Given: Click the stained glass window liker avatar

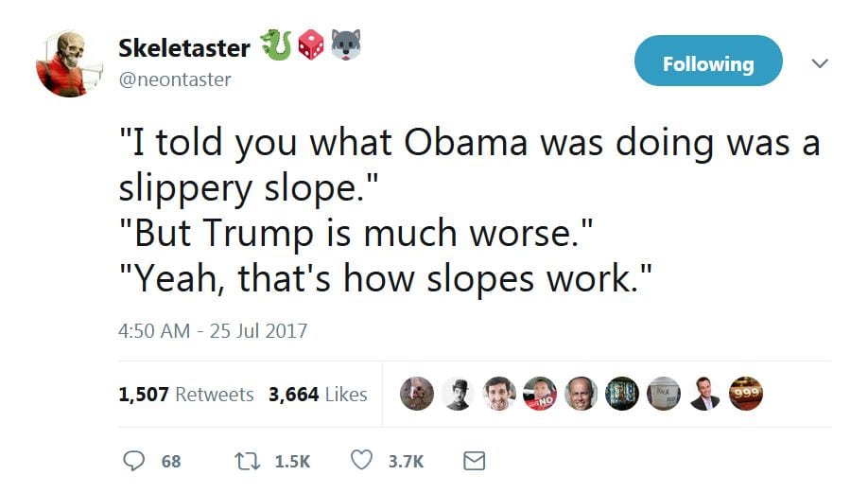Looking at the screenshot, I should (622, 394).
